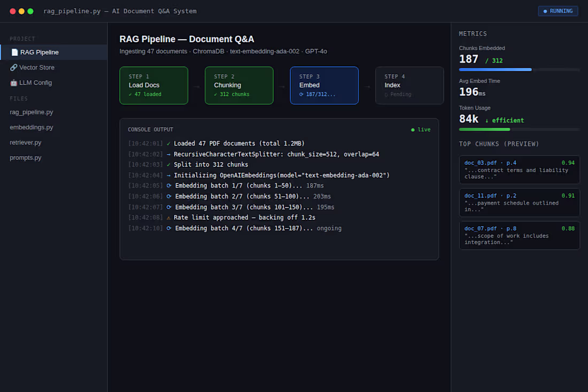Click the document icon beside RAG Pipeline

pyautogui.click(x=14, y=52)
